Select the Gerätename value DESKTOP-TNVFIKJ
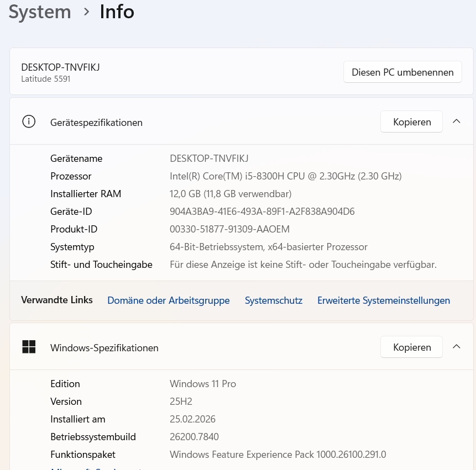The width and height of the screenshot is (476, 470). (209, 159)
